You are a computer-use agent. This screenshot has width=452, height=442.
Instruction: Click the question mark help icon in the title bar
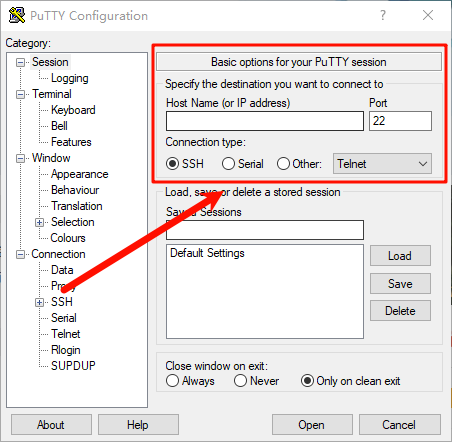383,15
